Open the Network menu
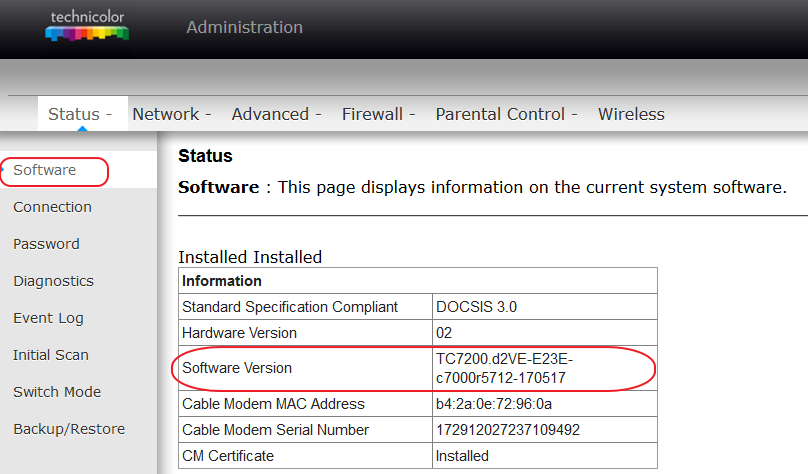The width and height of the screenshot is (808, 474). (x=172, y=114)
